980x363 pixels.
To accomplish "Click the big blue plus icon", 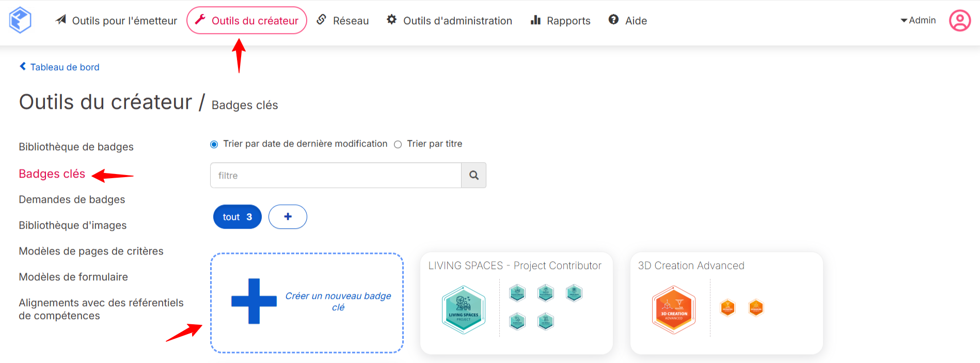I will tap(254, 301).
